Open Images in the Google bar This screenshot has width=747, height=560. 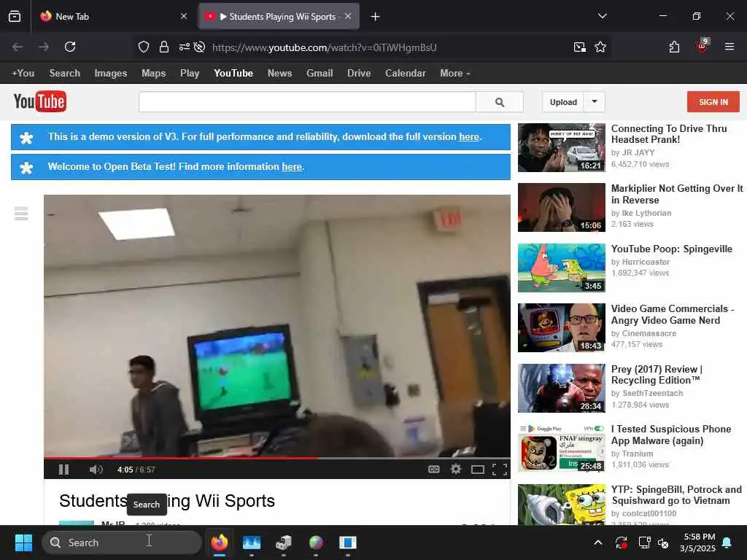(111, 74)
